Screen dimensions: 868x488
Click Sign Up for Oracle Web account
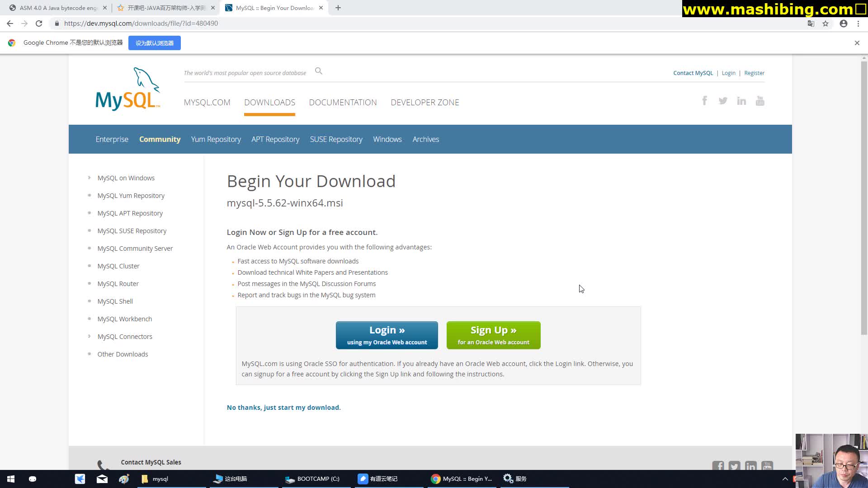(494, 335)
